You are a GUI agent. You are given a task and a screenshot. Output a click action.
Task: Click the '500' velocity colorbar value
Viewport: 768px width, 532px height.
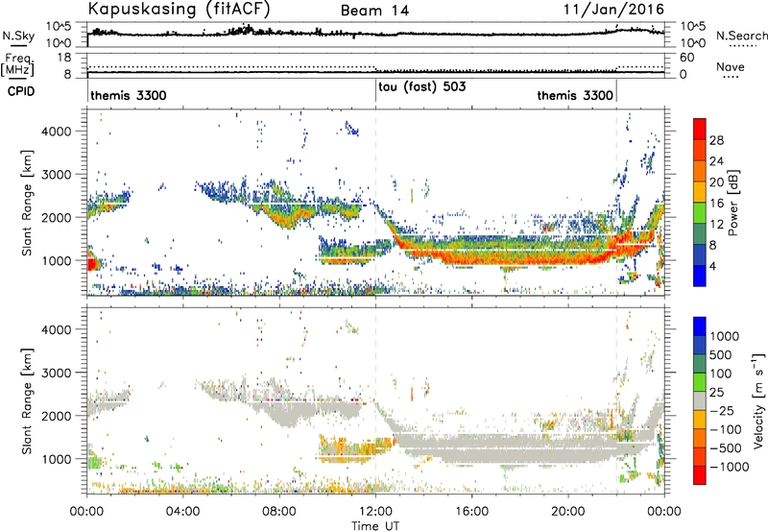pyautogui.click(x=721, y=355)
